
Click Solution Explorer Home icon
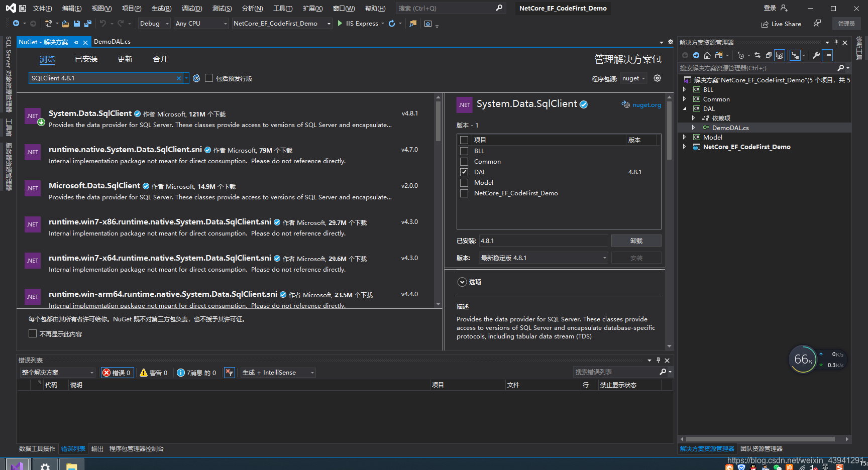coord(707,55)
